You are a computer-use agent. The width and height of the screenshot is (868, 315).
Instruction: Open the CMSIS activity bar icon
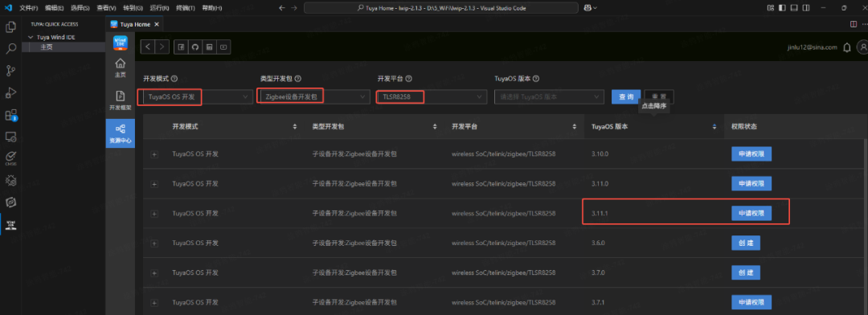[x=10, y=158]
